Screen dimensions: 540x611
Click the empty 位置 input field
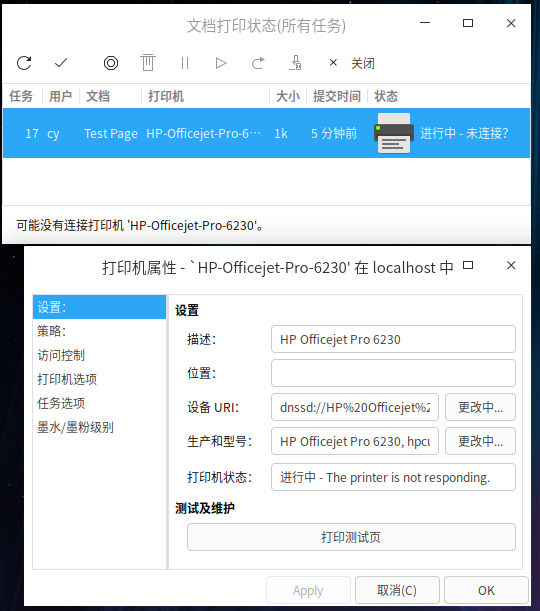[x=393, y=373]
